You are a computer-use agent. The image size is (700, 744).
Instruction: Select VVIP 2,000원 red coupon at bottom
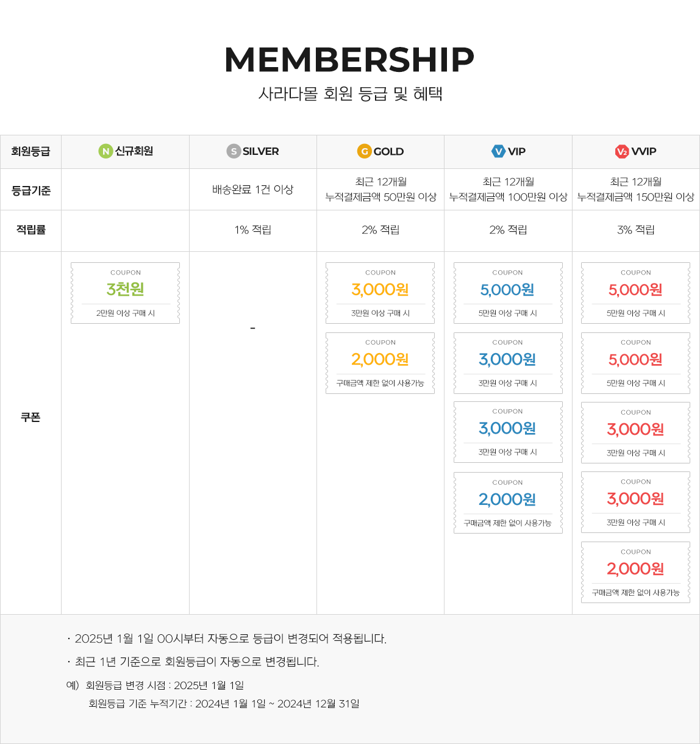tap(635, 572)
